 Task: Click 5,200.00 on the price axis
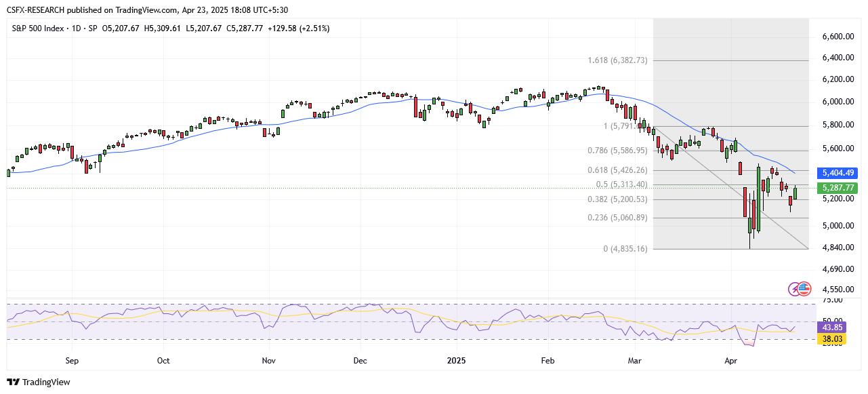point(840,199)
